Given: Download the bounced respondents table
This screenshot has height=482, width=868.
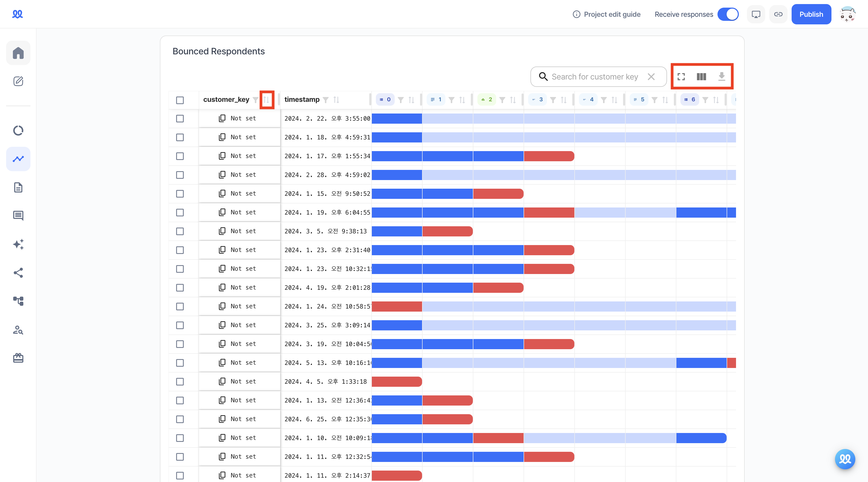Looking at the screenshot, I should pos(721,77).
